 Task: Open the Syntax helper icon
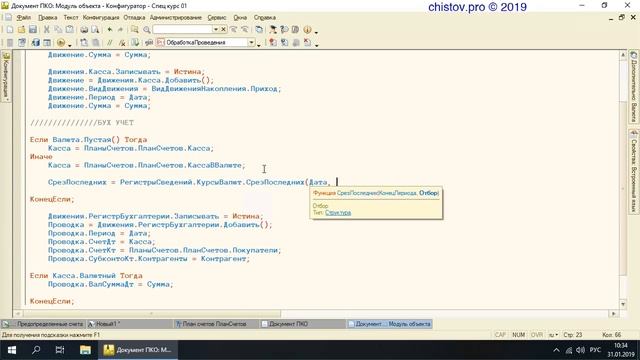(273, 29)
